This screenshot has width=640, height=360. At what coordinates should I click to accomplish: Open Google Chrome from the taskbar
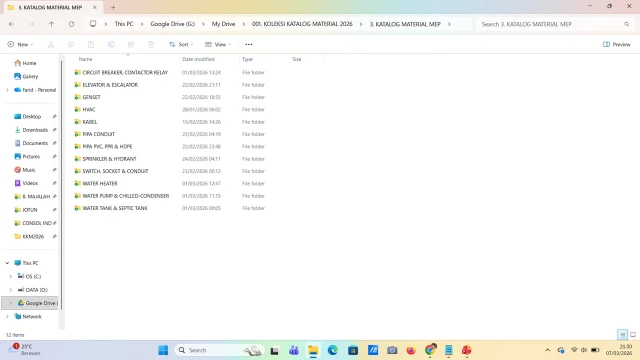(x=430, y=350)
